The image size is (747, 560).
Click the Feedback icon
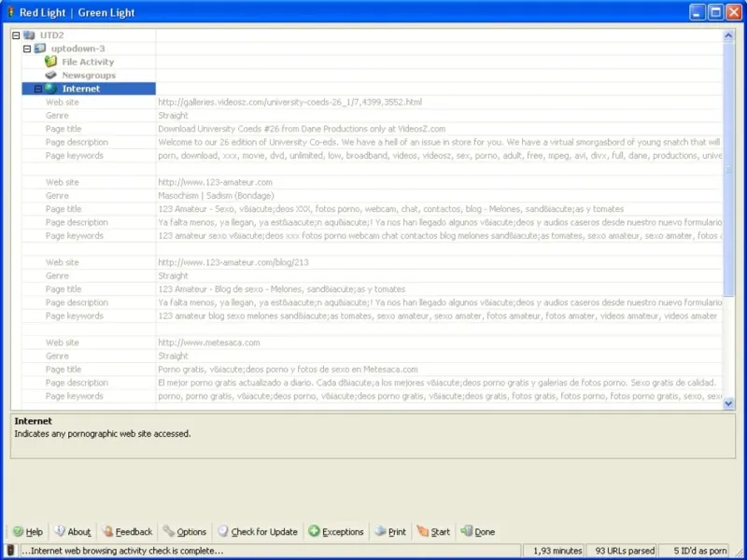[107, 531]
